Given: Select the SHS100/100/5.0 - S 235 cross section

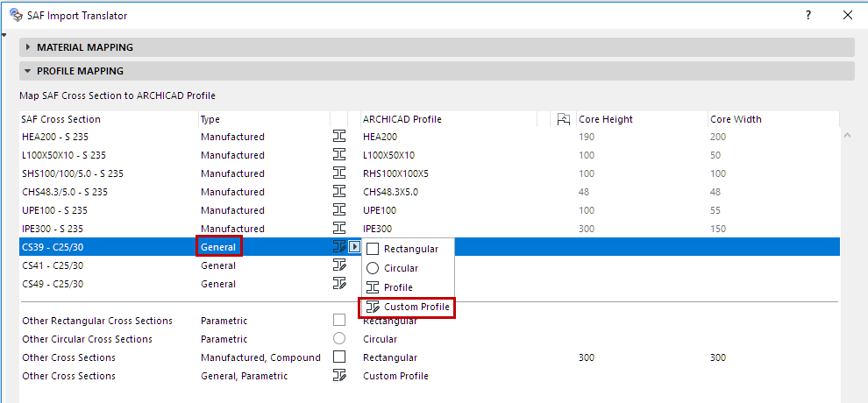Looking at the screenshot, I should [73, 173].
